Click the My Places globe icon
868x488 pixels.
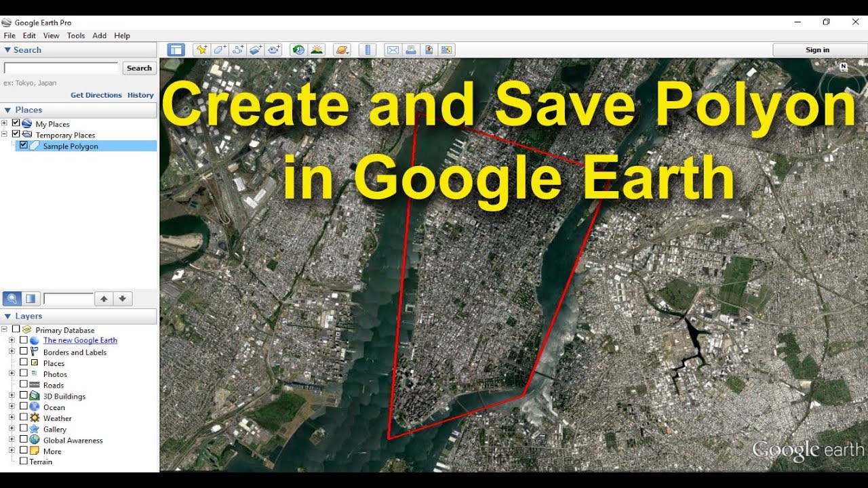tap(27, 124)
